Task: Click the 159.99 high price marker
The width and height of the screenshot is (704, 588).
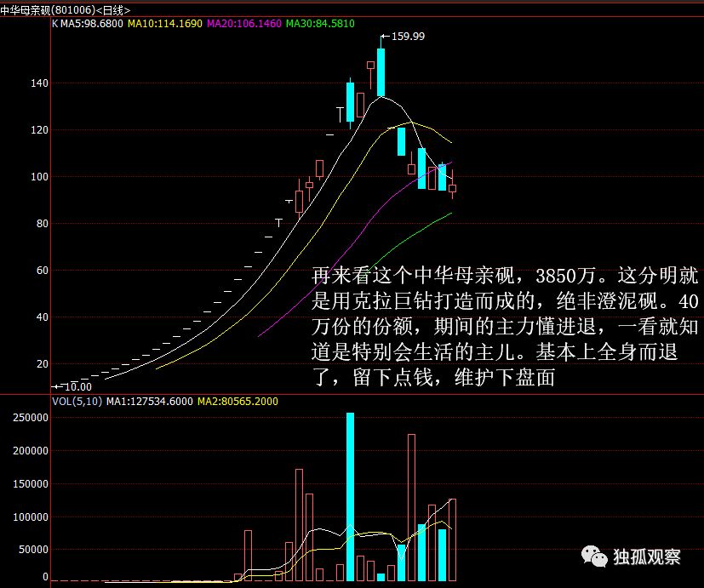Action: [x=407, y=37]
